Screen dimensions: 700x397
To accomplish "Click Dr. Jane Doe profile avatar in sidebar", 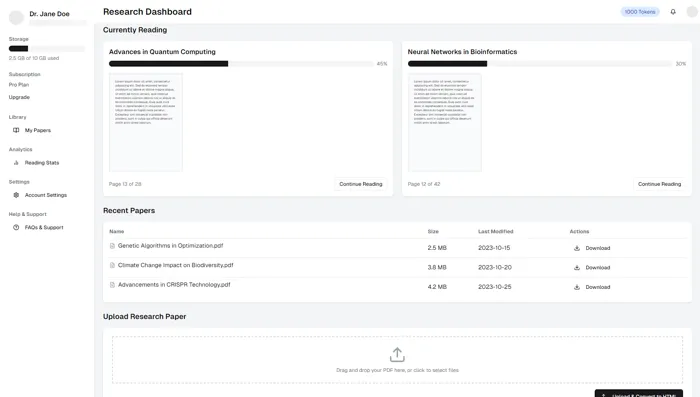I will point(17,17).
